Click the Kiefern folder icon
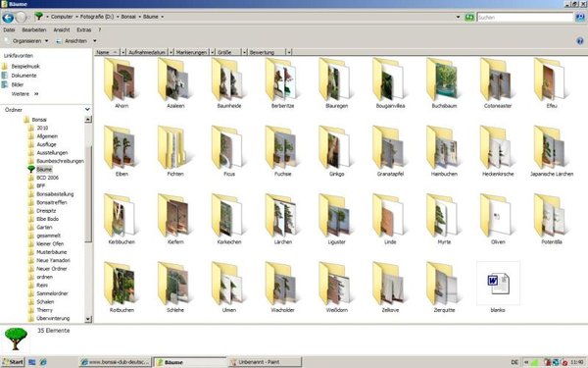588x368 pixels. 174,216
